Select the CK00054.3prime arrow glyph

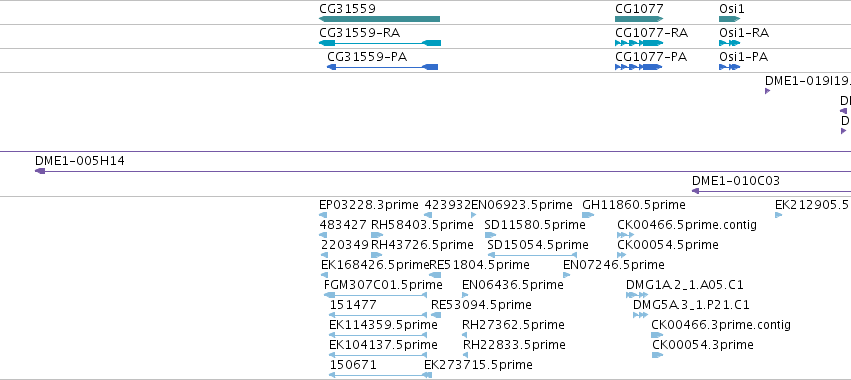[657, 355]
